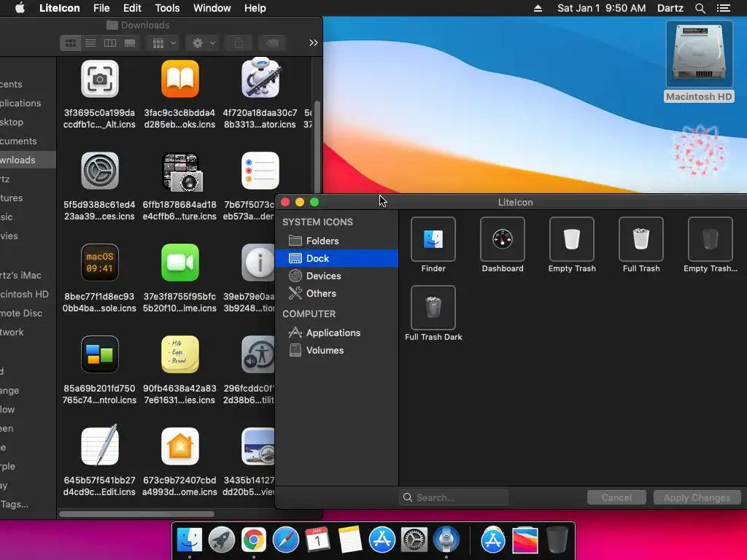Select the Reminders 7b67f5073c icns file
This screenshot has height=560, width=747.
260,171
